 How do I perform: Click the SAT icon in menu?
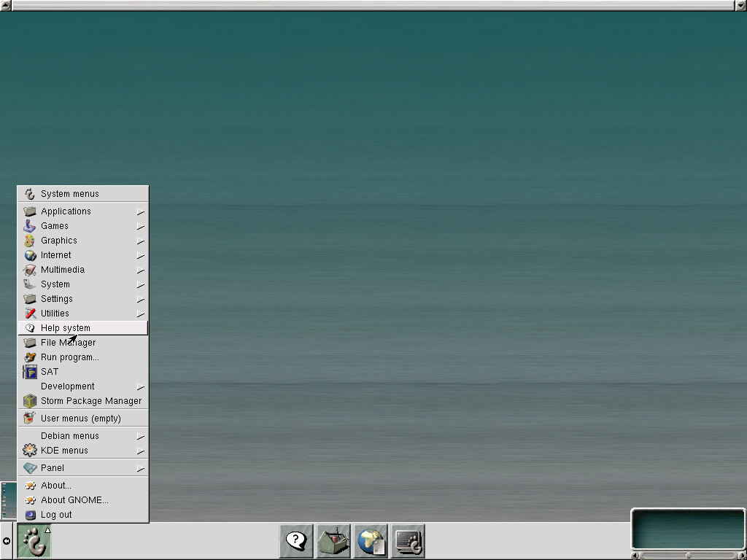coord(29,372)
